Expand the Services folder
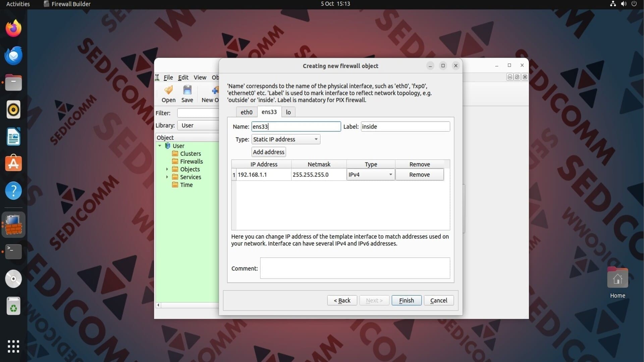The width and height of the screenshot is (644, 362). (167, 177)
